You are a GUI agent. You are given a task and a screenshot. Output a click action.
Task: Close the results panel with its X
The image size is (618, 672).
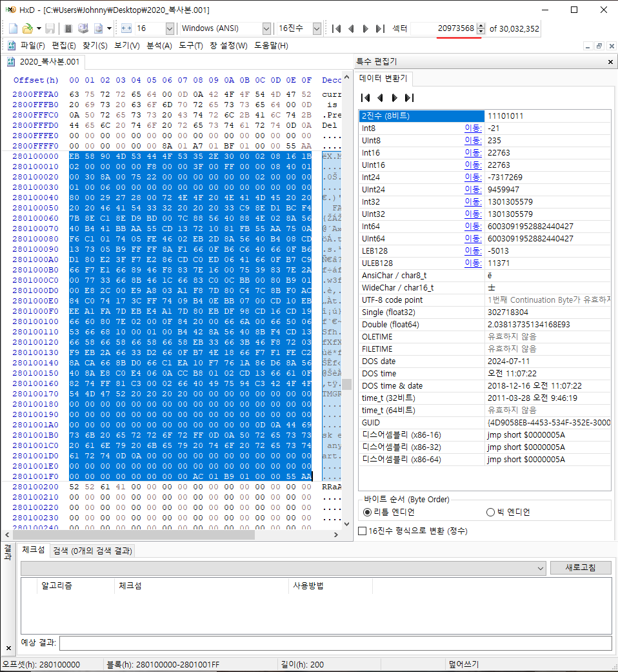pyautogui.click(x=8, y=648)
